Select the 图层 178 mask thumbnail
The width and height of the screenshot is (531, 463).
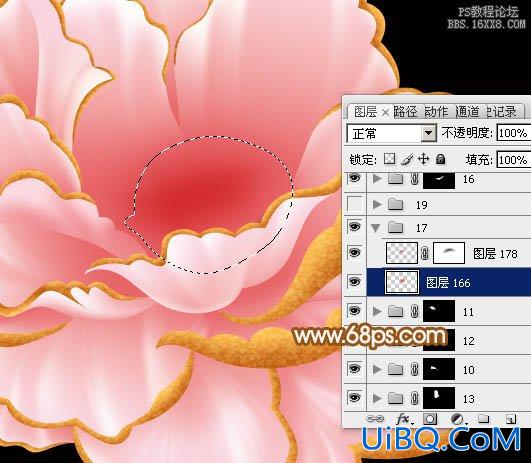449,253
